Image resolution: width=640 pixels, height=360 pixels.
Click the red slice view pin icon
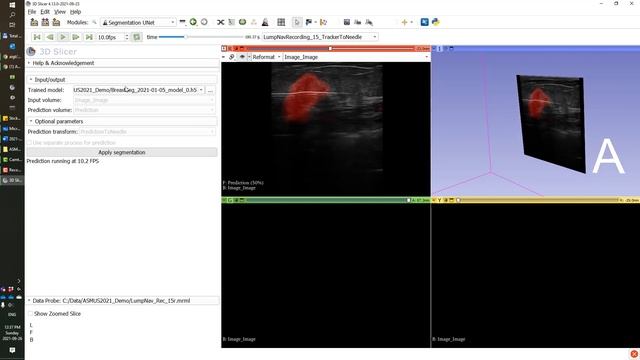coord(224,49)
